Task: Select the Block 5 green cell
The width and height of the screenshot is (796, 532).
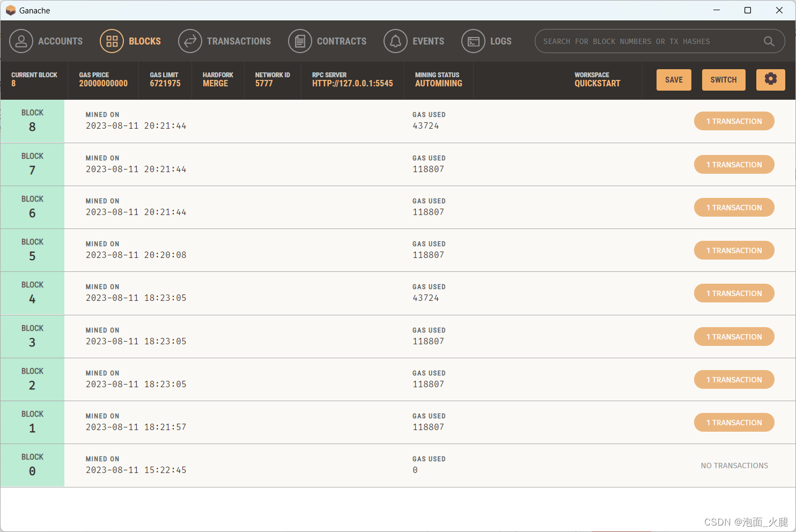Action: pyautogui.click(x=32, y=250)
